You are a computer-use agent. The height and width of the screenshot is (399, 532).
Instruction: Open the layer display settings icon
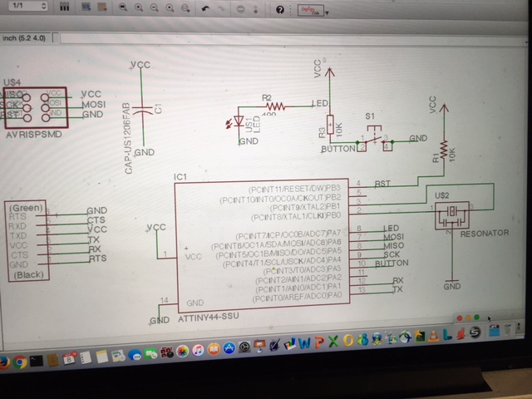tap(65, 7)
